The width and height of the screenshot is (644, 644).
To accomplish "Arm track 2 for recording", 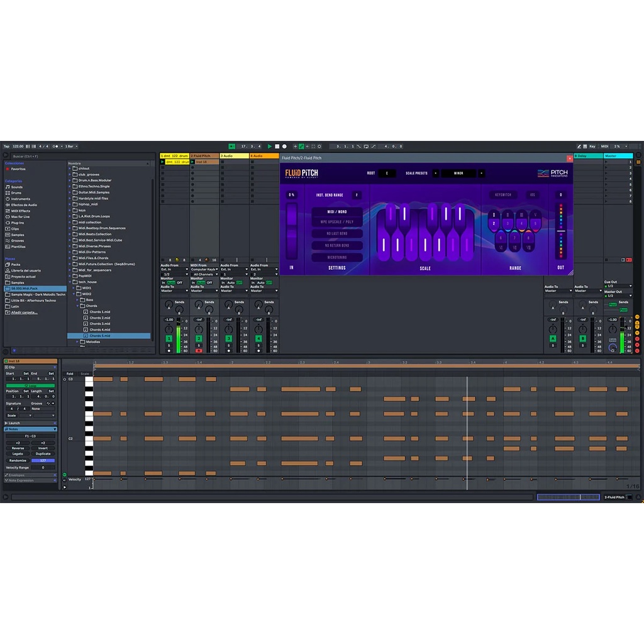I will pyautogui.click(x=199, y=350).
